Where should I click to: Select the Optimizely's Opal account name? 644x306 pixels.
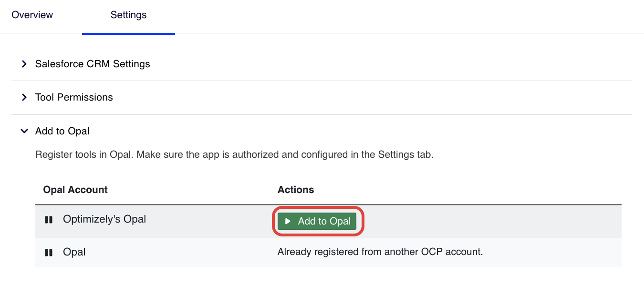[x=104, y=219]
